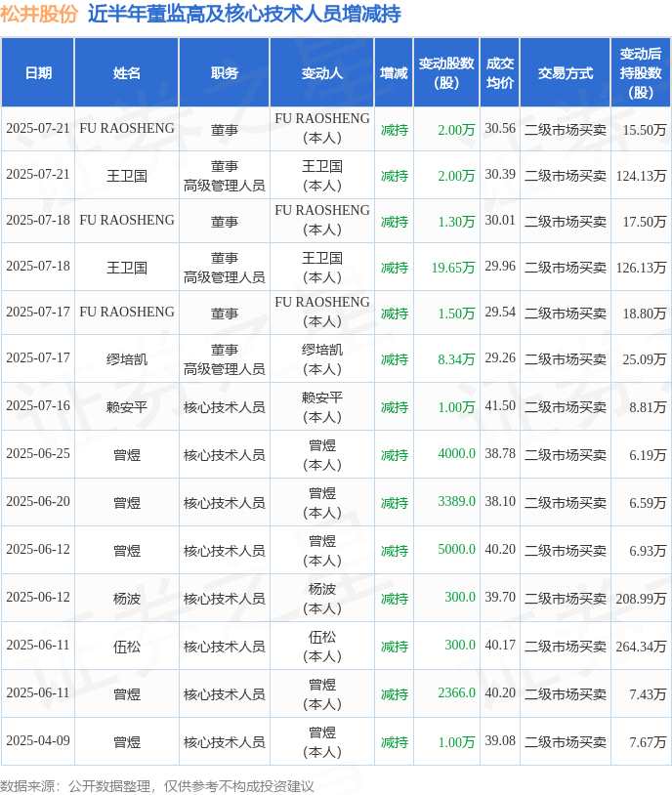The height and width of the screenshot is (795, 672).
Task: Select the 增减 column header
Action: point(394,73)
